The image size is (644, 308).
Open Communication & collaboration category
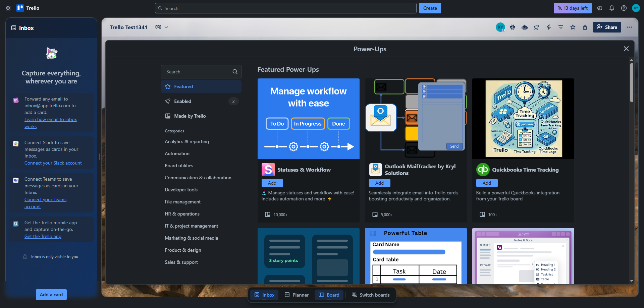[x=198, y=178]
